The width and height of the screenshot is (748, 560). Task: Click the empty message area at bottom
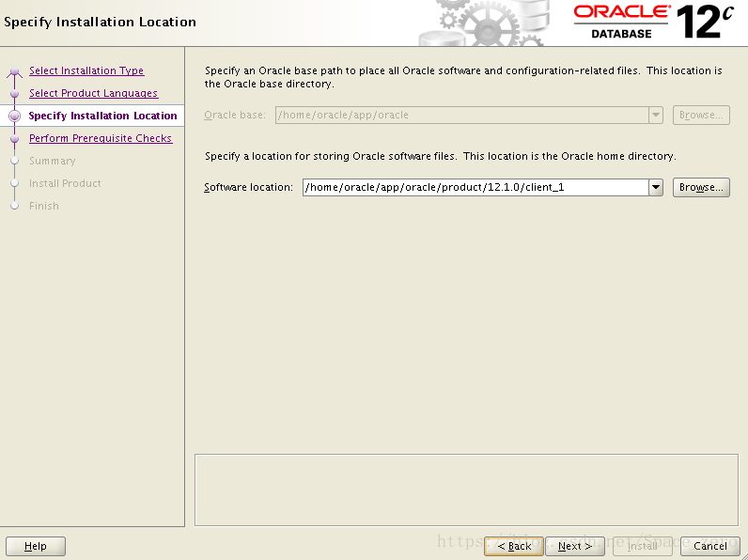(x=466, y=490)
